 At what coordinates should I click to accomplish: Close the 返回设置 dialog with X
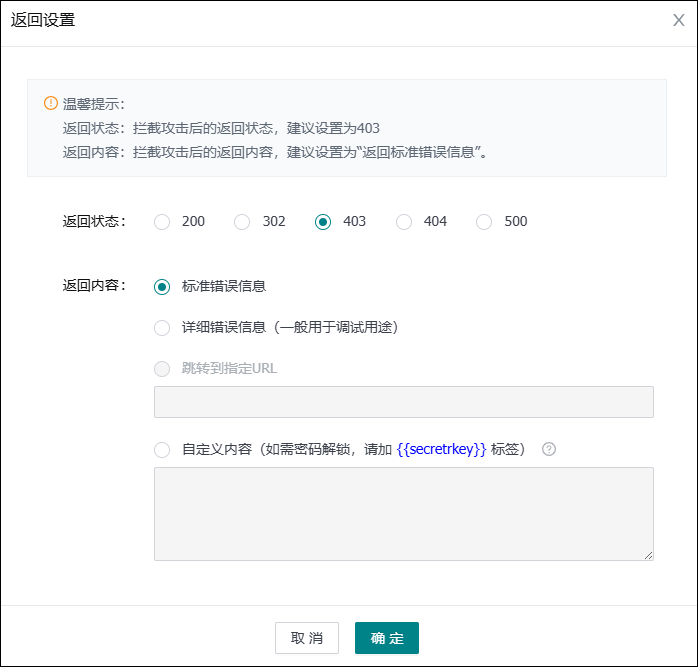coord(678,20)
